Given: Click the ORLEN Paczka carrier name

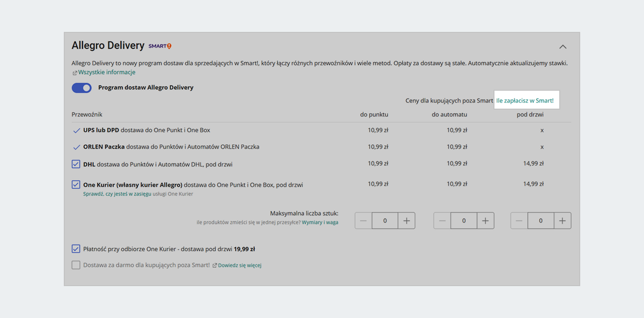Looking at the screenshot, I should pyautogui.click(x=105, y=146).
